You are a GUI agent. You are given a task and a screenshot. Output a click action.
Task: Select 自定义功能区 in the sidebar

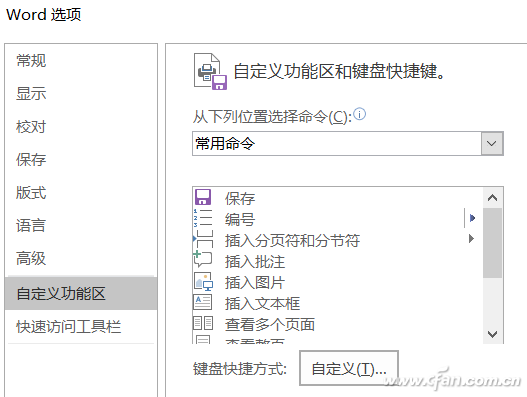(x=81, y=293)
